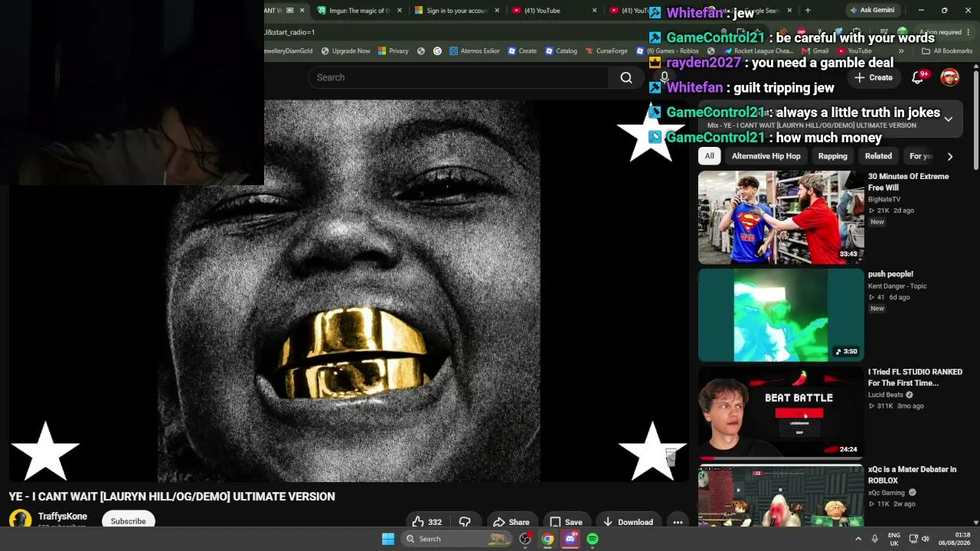Click the Windows taskbar Search box
The width and height of the screenshot is (980, 551).
tap(456, 539)
